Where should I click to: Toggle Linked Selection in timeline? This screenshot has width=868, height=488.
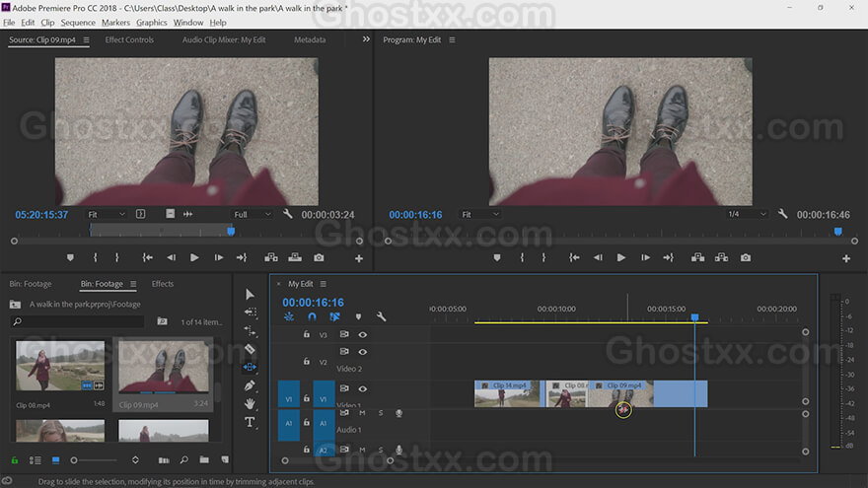point(334,316)
